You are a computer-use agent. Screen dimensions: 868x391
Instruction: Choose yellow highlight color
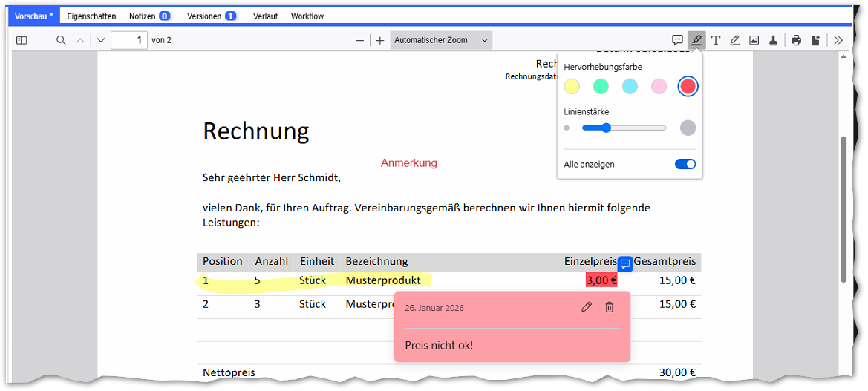point(572,86)
